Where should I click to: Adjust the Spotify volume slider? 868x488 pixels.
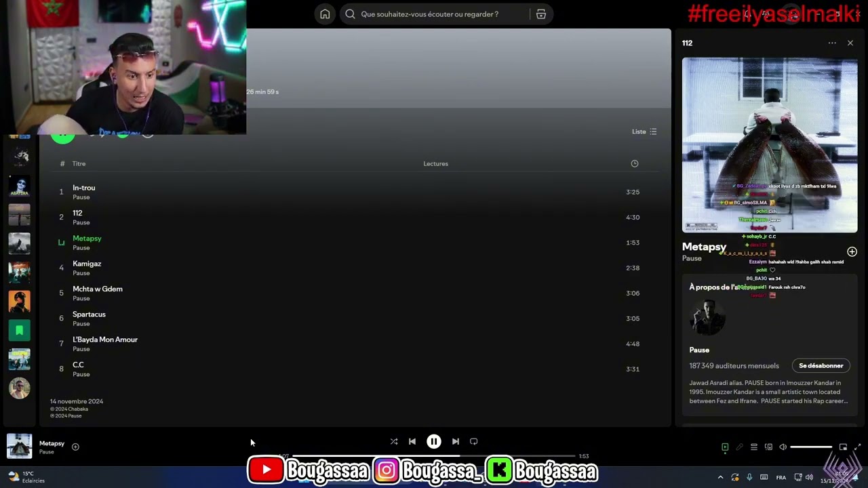tap(811, 447)
